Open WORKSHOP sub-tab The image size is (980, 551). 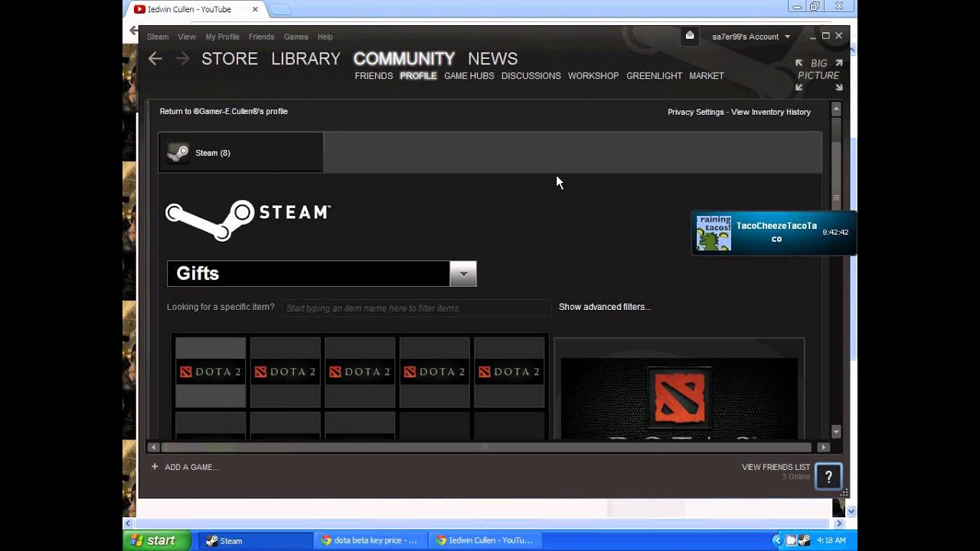(x=593, y=76)
